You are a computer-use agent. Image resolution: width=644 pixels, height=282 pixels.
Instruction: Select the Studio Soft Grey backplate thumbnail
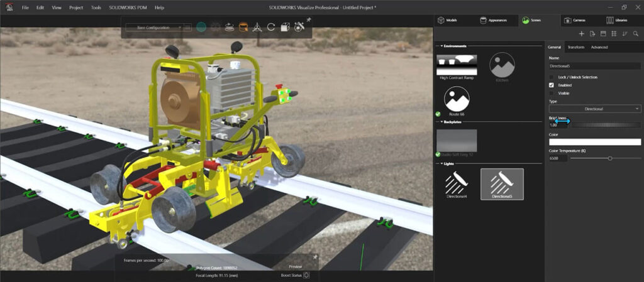coord(457,141)
